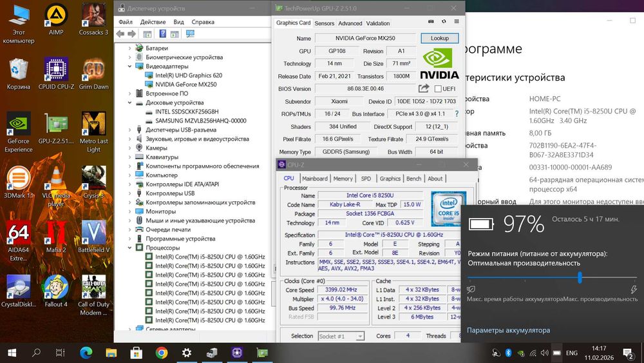Expand the Мониторы tree node
This screenshot has height=363, width=644.
[130, 211]
